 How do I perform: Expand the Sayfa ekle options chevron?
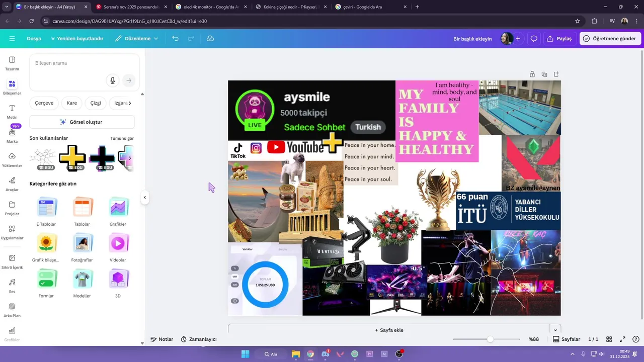(x=555, y=330)
